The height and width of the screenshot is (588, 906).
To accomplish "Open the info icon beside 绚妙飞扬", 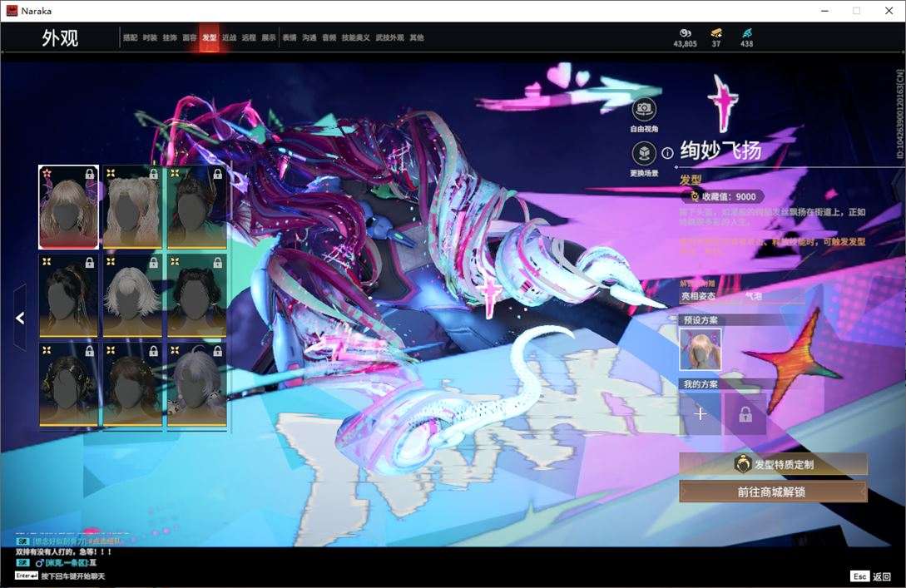I will [x=667, y=152].
